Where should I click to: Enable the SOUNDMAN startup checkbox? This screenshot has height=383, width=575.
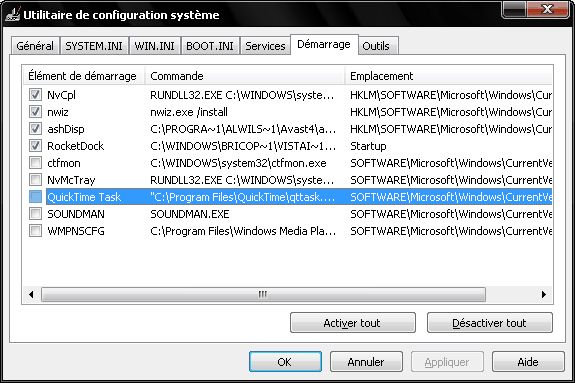[35, 214]
